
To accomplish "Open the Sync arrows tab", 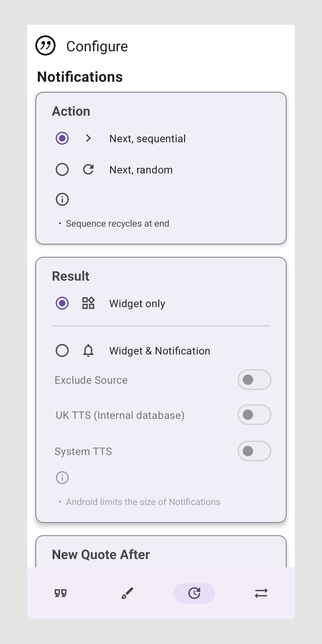I will coord(261,593).
